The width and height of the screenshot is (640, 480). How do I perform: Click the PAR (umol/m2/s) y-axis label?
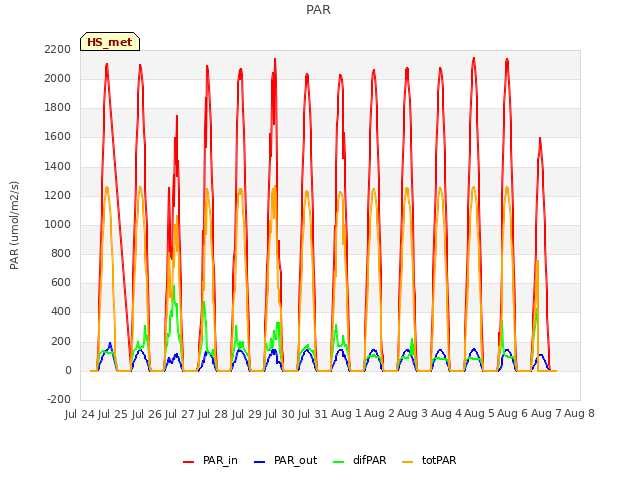(x=14, y=225)
